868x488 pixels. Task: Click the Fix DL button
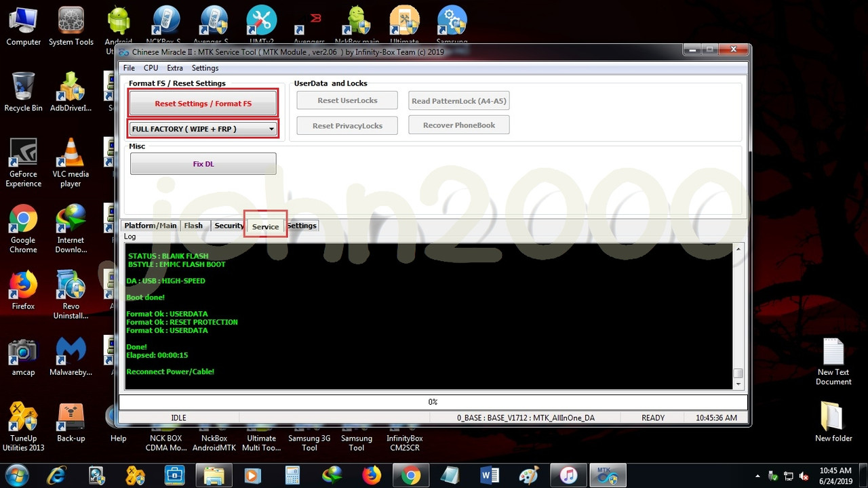(x=203, y=163)
